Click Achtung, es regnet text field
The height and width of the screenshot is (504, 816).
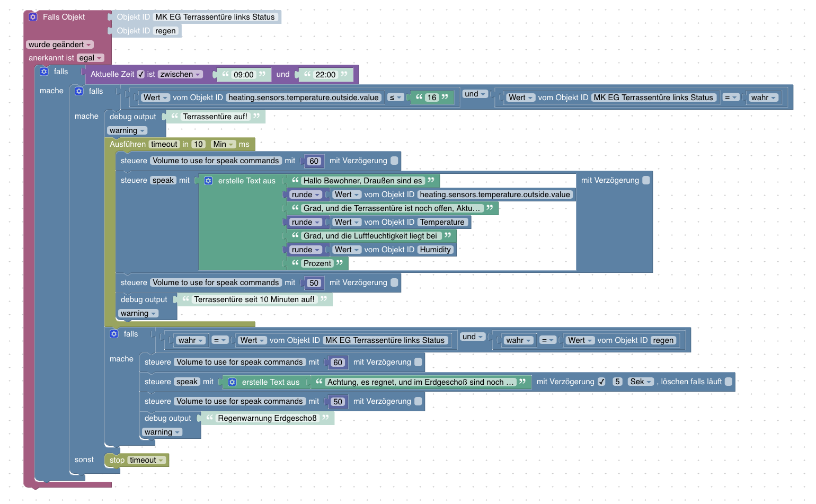(421, 382)
